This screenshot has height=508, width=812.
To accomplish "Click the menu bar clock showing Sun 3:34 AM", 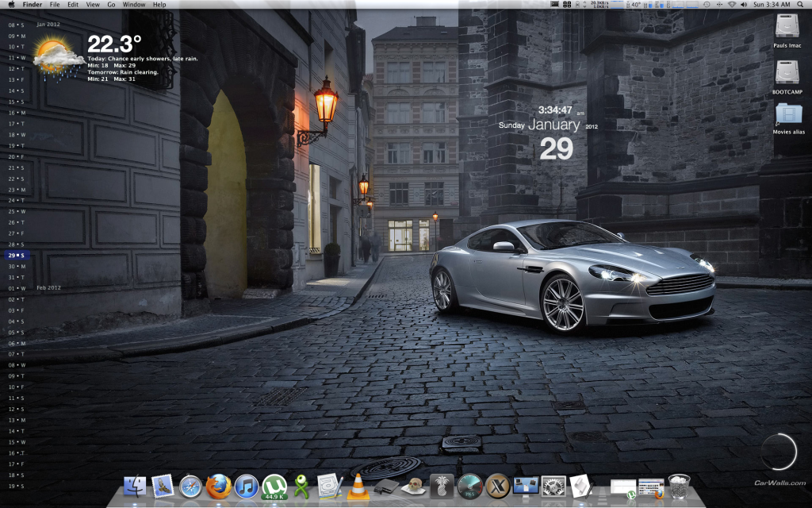I will pos(770,5).
